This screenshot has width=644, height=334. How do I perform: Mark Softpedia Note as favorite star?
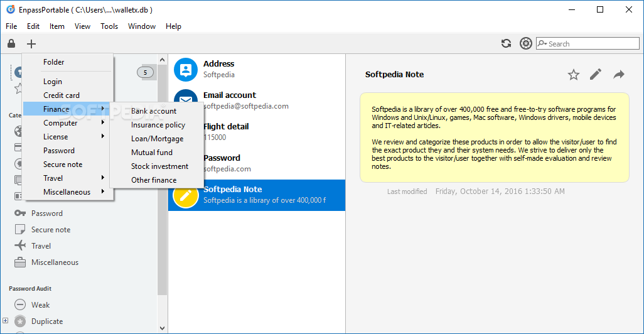coord(573,75)
